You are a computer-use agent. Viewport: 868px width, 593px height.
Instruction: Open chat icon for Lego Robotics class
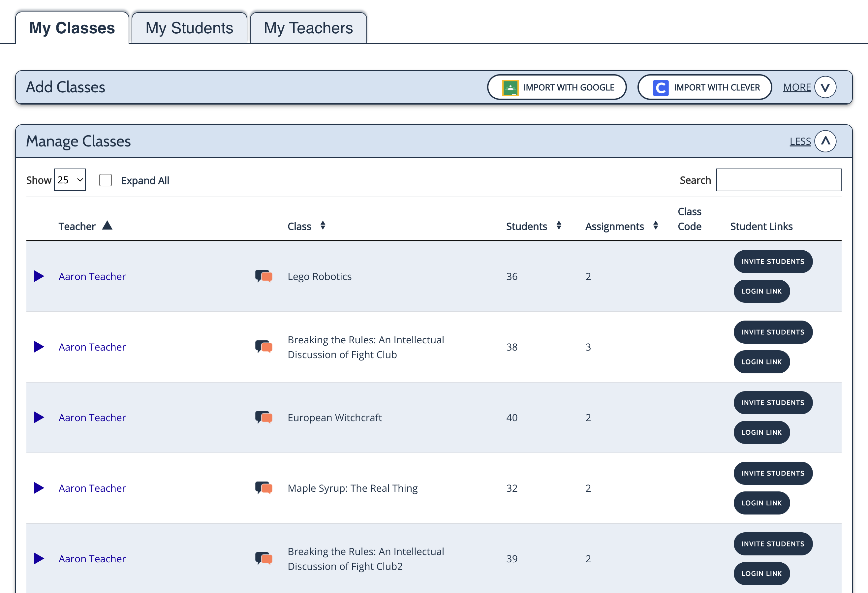(x=264, y=276)
